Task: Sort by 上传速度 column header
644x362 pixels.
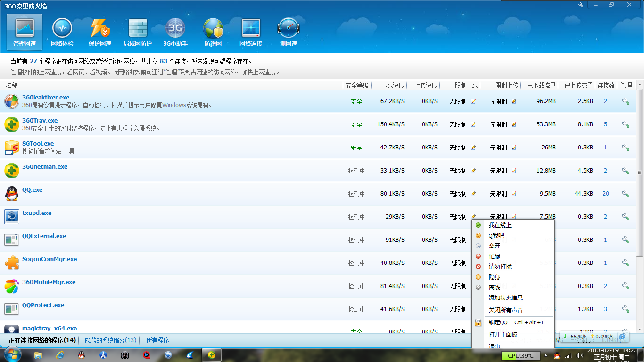Action: pyautogui.click(x=426, y=85)
